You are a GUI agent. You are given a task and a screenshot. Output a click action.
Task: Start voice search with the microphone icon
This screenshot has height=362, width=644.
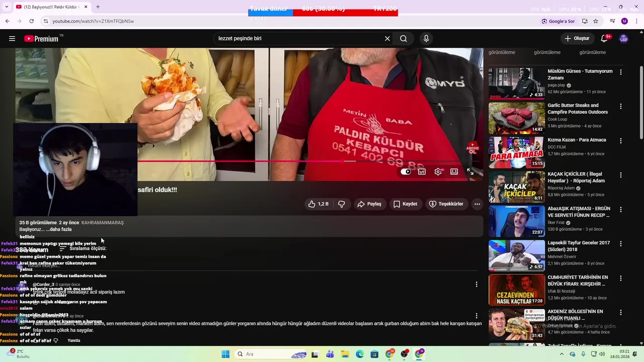tap(426, 39)
